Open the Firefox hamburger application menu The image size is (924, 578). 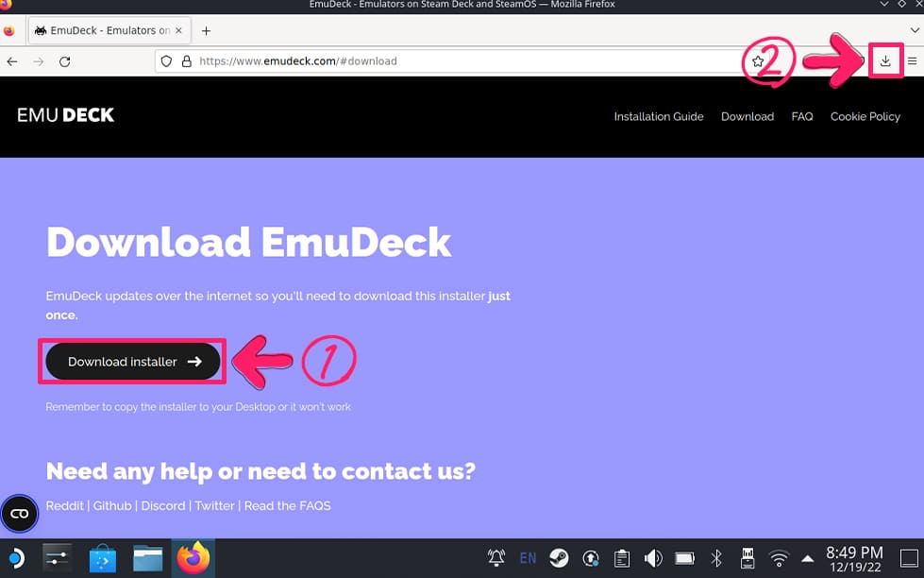[x=913, y=60]
